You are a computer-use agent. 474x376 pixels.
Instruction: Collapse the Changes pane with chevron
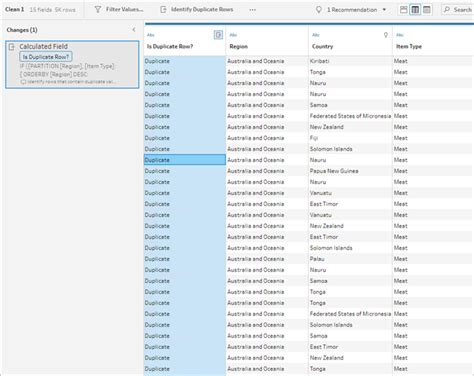(134, 30)
